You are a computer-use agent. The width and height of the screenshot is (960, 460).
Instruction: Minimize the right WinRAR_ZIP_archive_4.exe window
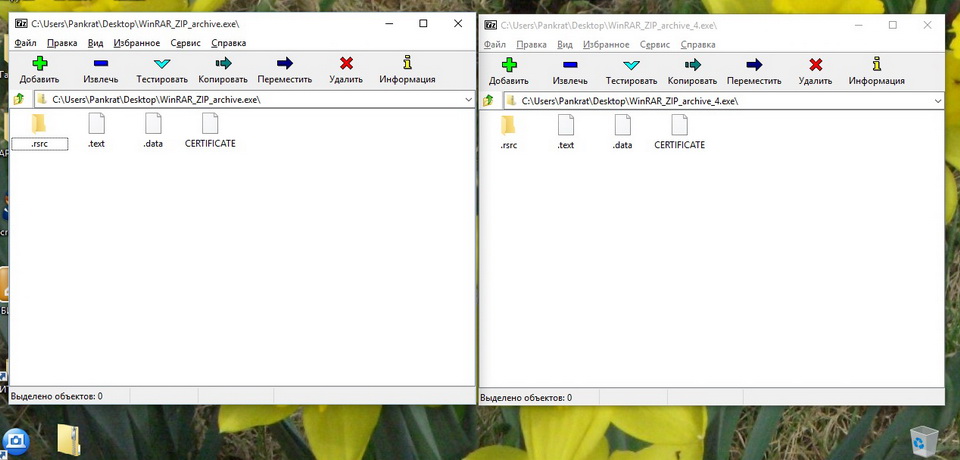click(858, 25)
